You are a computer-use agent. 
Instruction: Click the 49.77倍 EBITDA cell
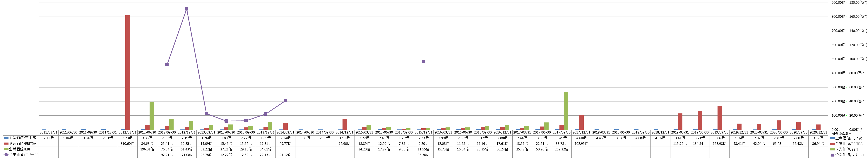coord(285,144)
